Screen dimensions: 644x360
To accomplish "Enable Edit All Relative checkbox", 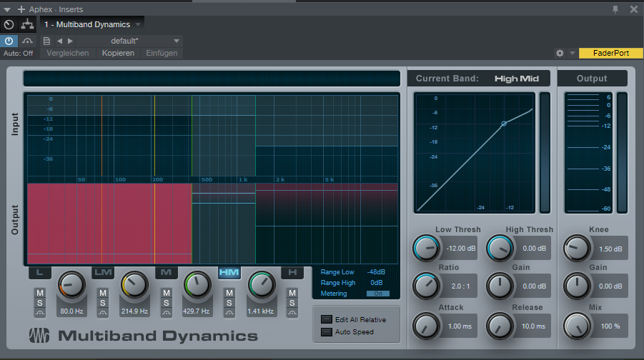I will pos(327,319).
